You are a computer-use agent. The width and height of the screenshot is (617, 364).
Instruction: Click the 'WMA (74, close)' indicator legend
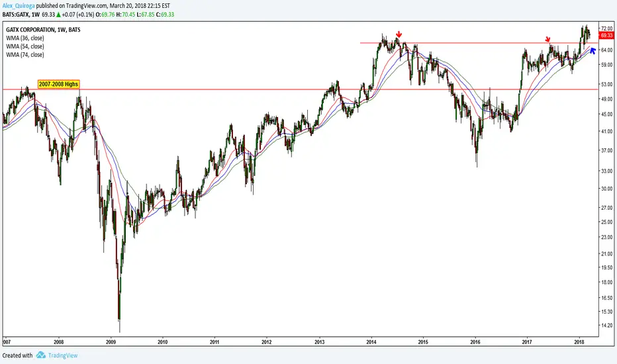point(25,55)
